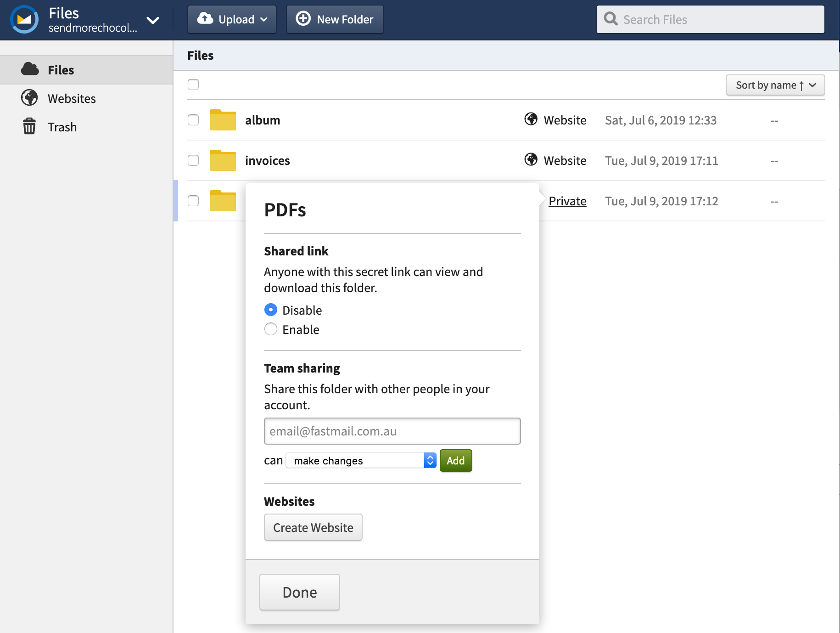Viewport: 840px width, 633px height.
Task: Click the cloud icon beside Files
Action: pyautogui.click(x=30, y=69)
